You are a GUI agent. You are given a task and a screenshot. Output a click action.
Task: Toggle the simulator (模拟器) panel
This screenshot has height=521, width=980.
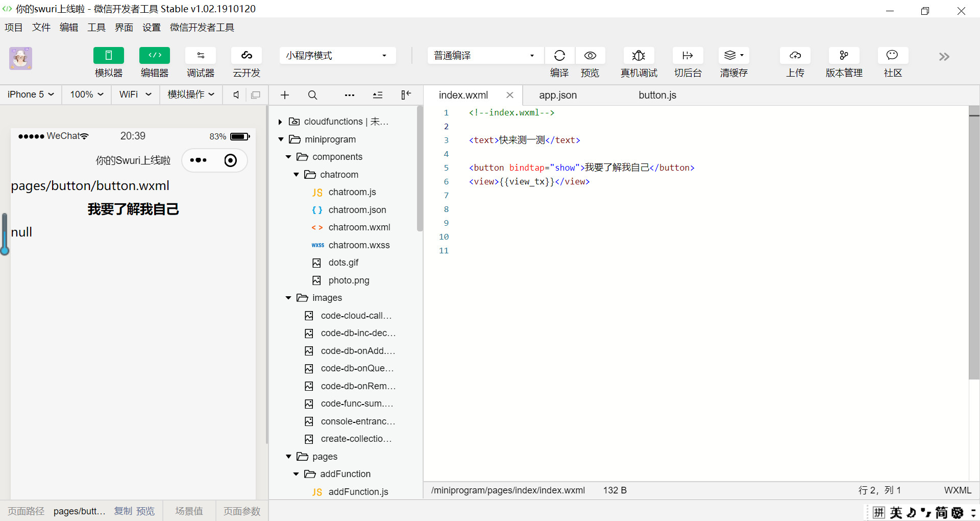point(109,56)
